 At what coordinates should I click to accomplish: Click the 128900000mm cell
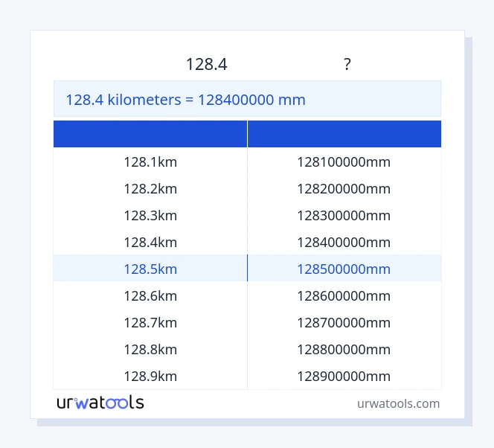[x=344, y=377]
